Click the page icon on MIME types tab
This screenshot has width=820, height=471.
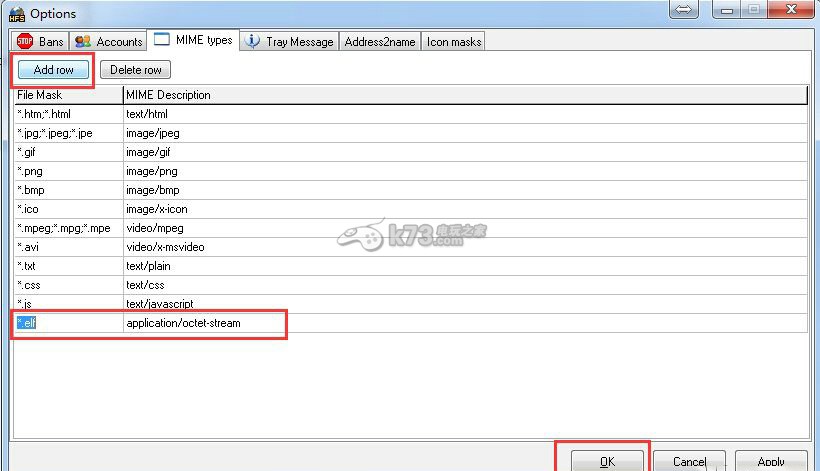pos(162,40)
